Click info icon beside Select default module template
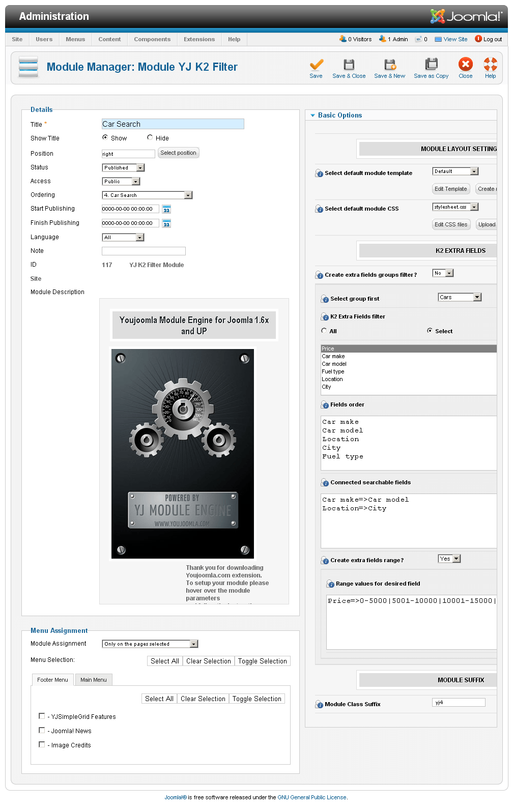The width and height of the screenshot is (512, 812). (319, 173)
